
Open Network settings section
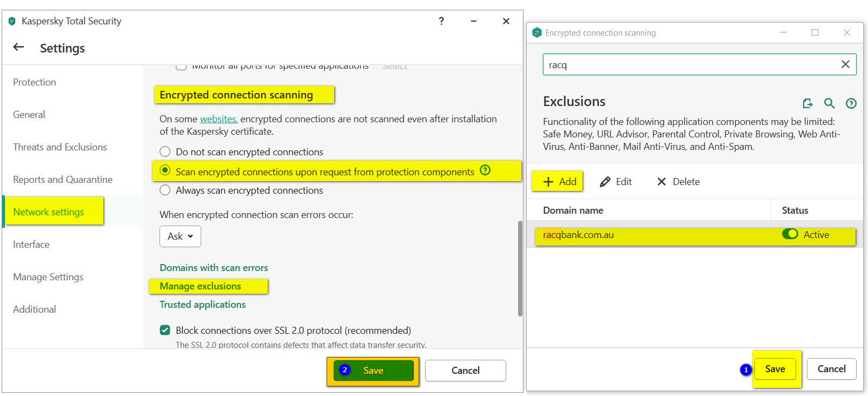click(49, 212)
